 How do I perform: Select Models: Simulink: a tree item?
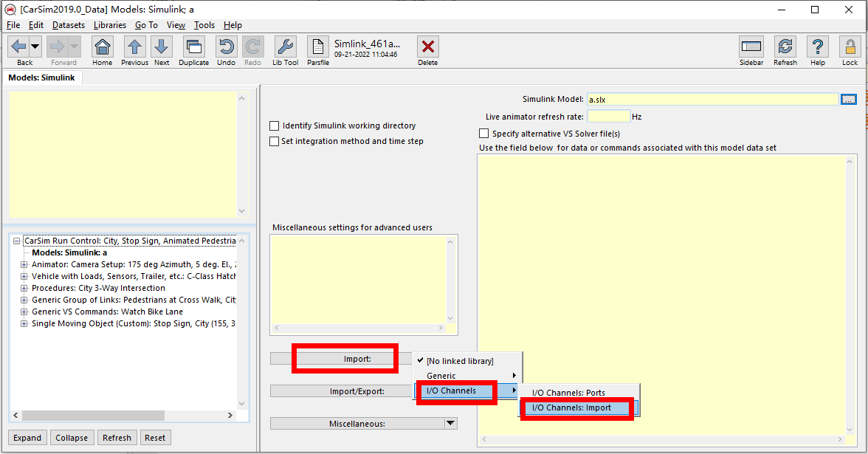click(69, 252)
